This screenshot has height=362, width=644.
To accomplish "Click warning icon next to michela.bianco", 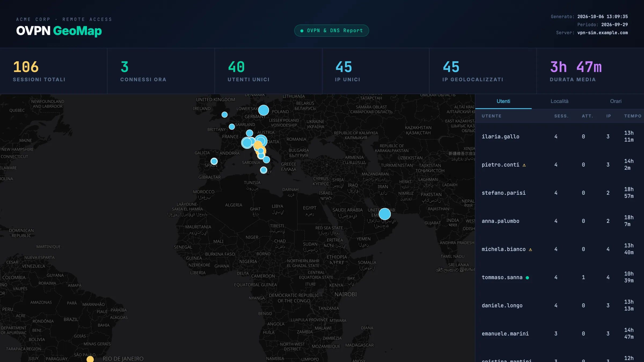I will pyautogui.click(x=530, y=250).
